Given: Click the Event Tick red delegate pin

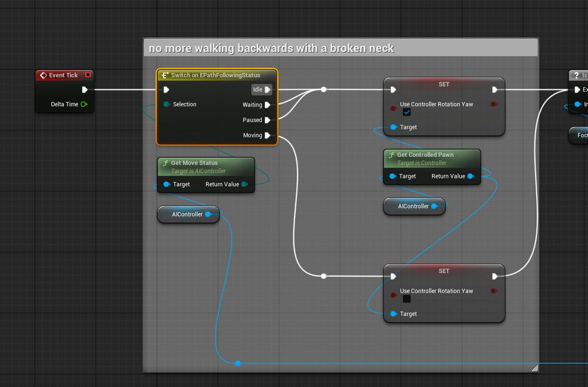Looking at the screenshot, I should coord(88,75).
